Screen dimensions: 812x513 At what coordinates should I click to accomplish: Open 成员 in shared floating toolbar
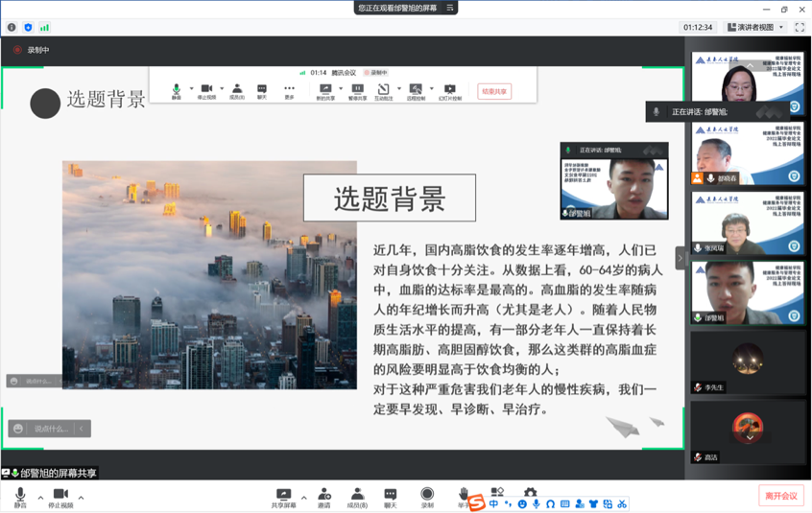(x=237, y=91)
